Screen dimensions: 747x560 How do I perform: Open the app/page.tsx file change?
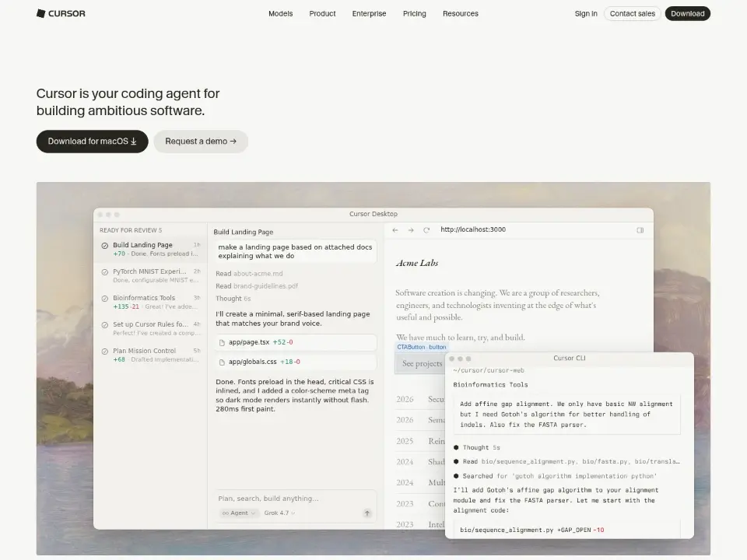[x=296, y=342]
